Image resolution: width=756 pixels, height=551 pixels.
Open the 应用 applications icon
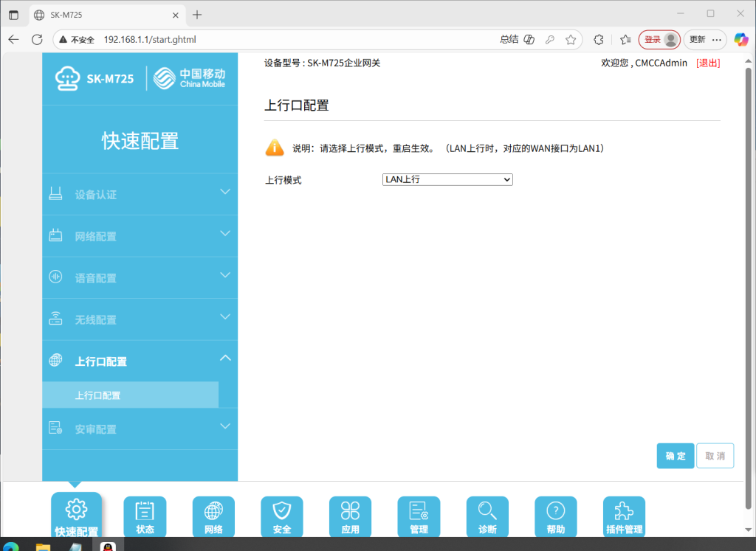350,516
